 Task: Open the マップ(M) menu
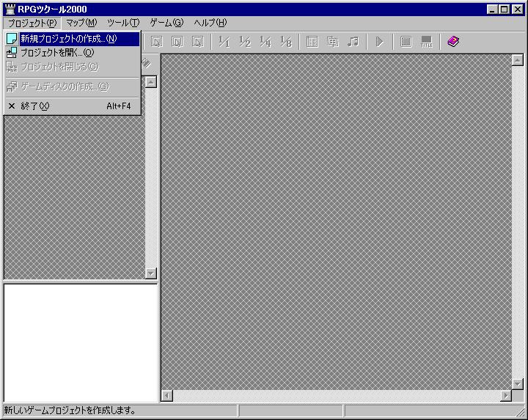click(x=81, y=23)
